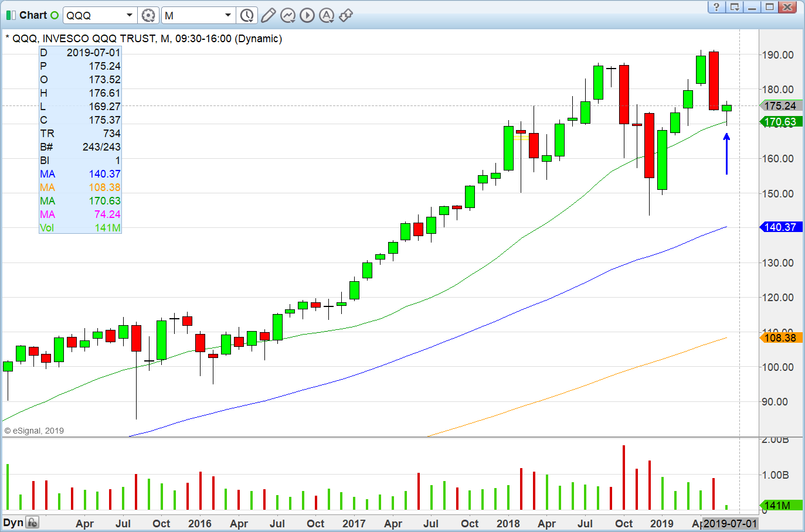Click the Help question mark button

[x=716, y=8]
